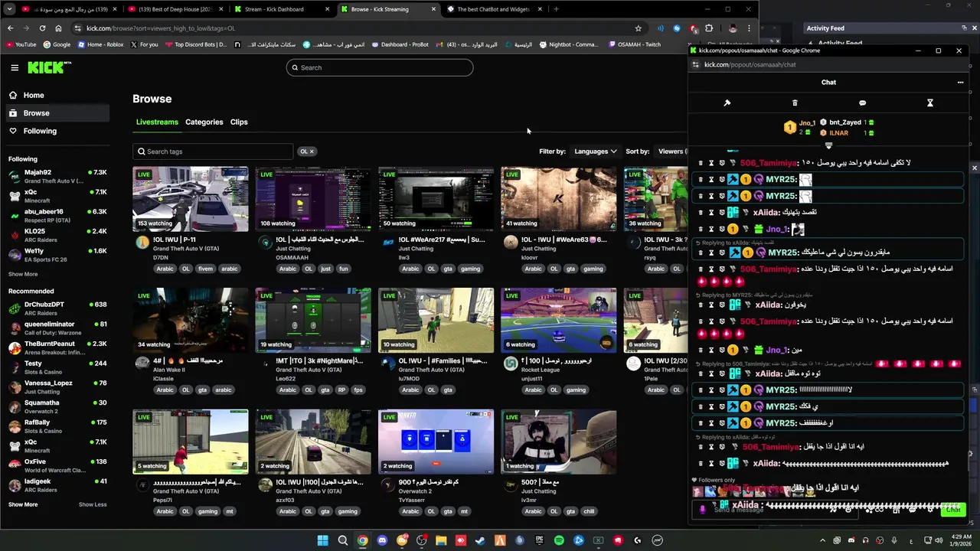
Task: Reload the Kick browse page
Action: click(x=42, y=28)
